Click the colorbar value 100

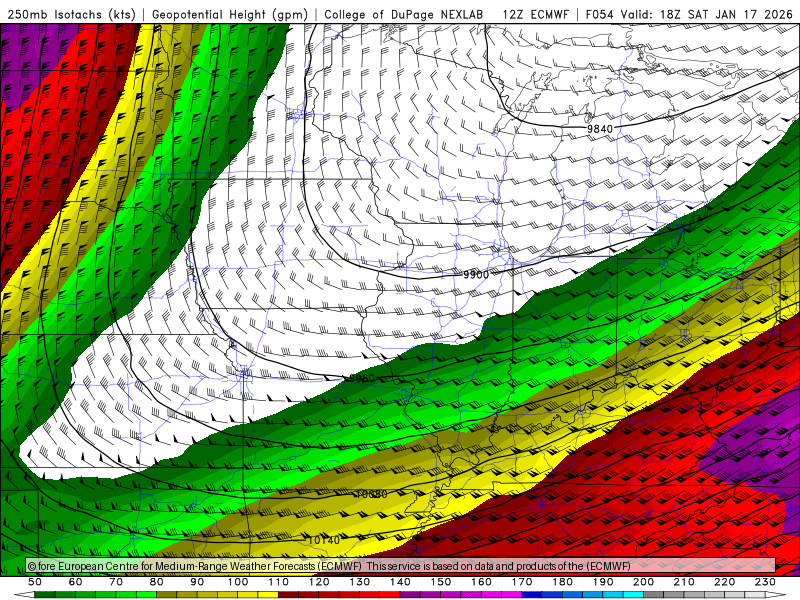[x=238, y=582]
